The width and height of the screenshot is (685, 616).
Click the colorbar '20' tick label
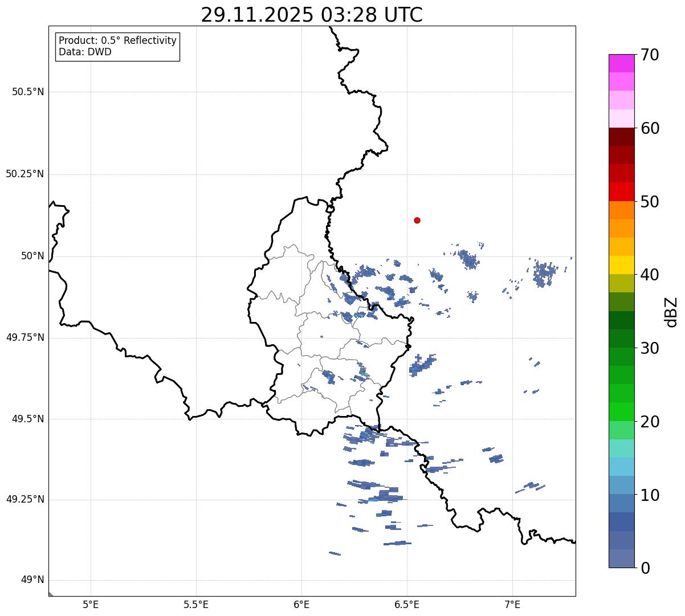650,422
